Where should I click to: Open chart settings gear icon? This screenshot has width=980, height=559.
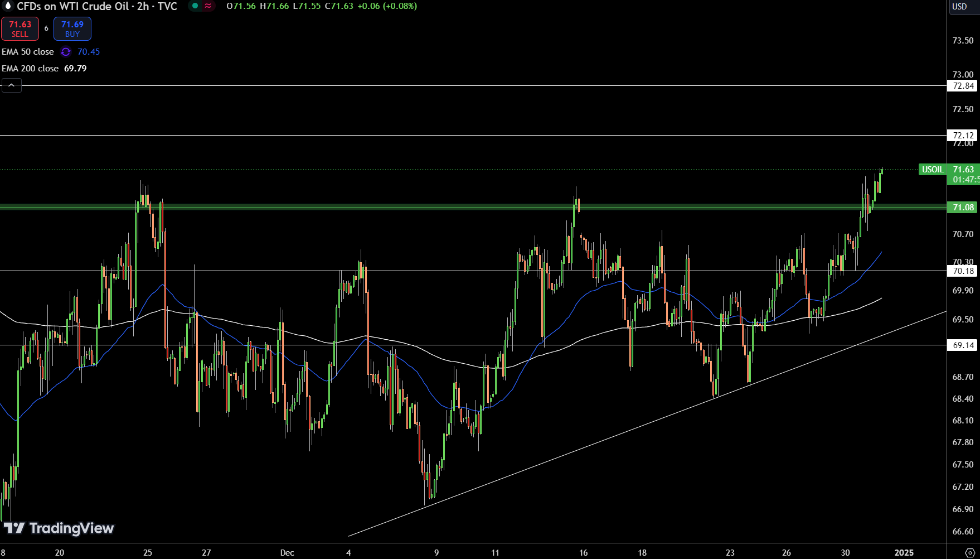pyautogui.click(x=969, y=552)
